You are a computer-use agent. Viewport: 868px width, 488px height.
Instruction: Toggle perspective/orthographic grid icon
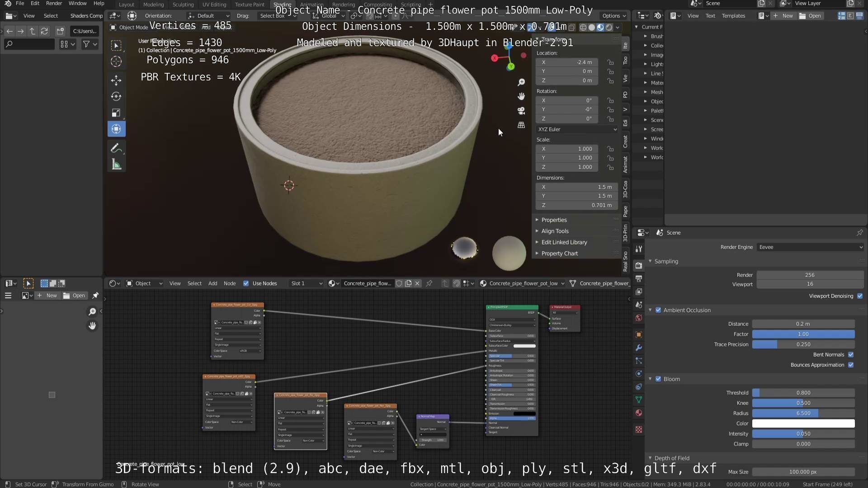coord(521,125)
